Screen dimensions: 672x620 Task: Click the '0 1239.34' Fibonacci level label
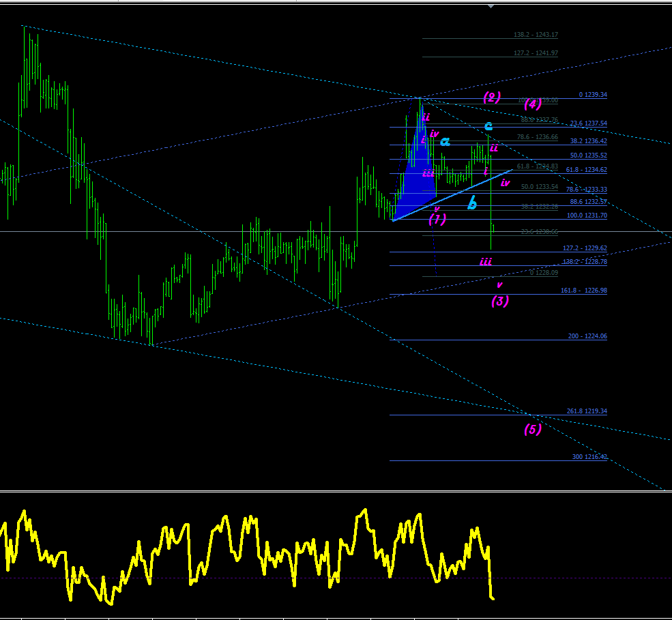593,95
